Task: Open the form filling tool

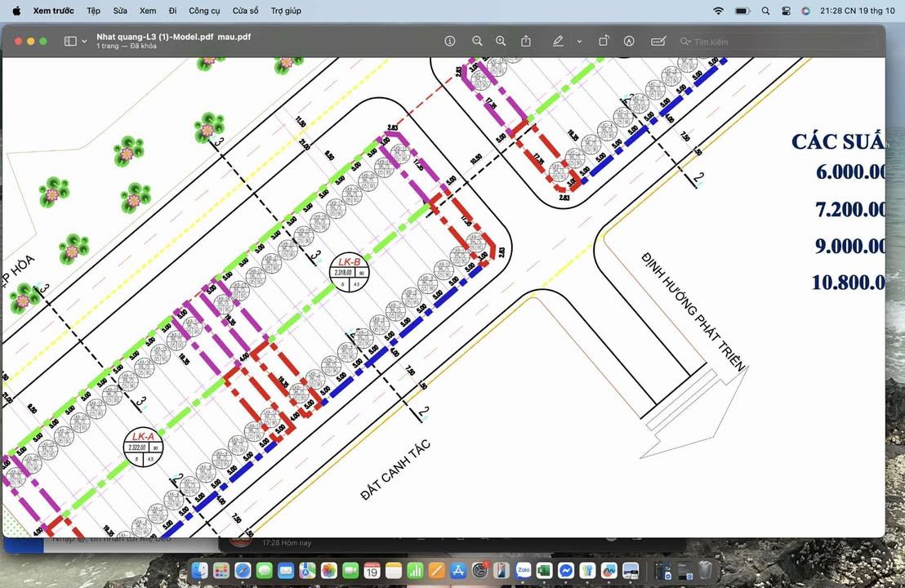Action: click(658, 41)
